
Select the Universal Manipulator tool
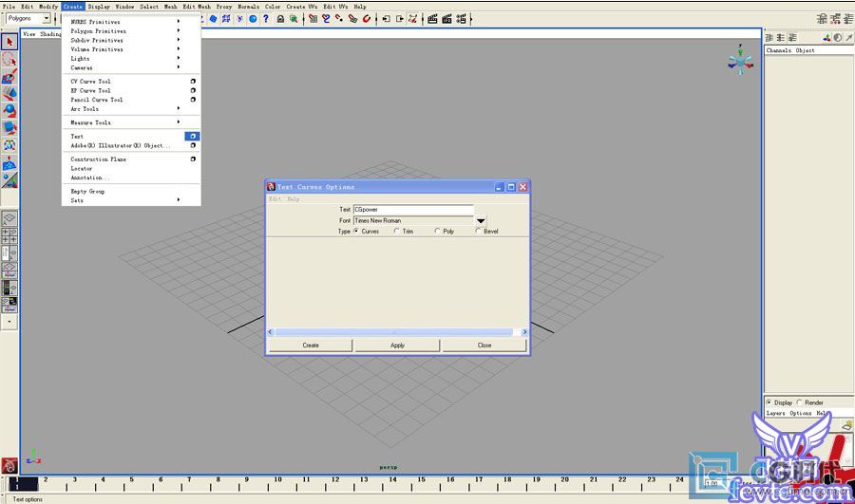tap(9, 145)
